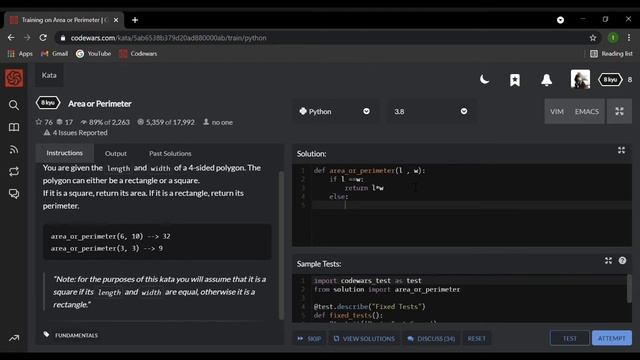
Task: Click the 4 Issues Reported warning
Action: point(76,133)
